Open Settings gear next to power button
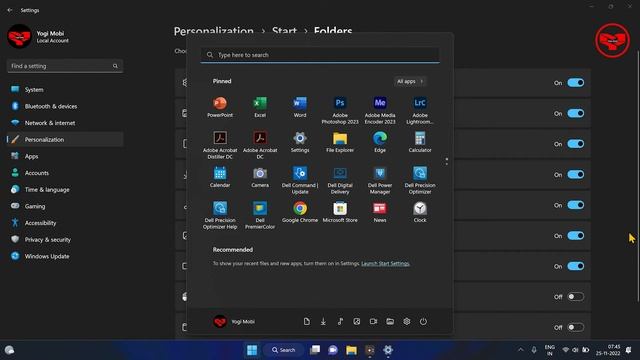640x360 pixels. [x=407, y=322]
